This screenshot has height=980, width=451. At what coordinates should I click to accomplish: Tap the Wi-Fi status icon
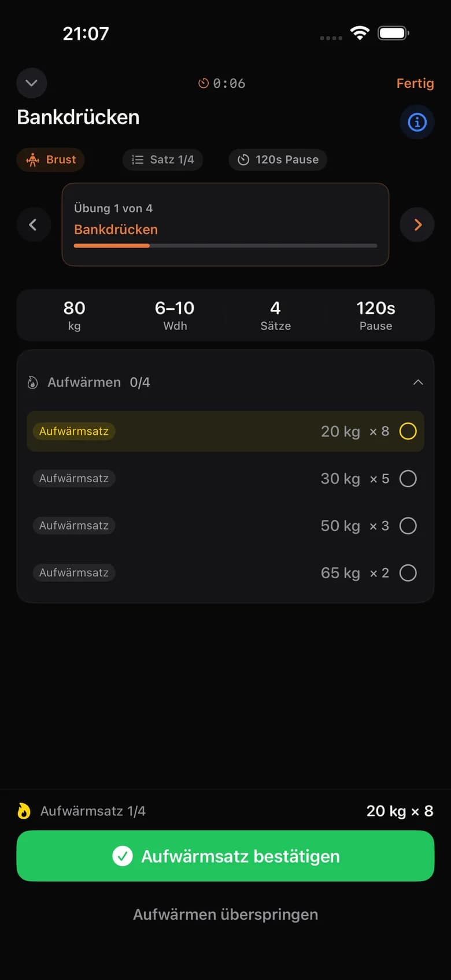[x=360, y=34]
